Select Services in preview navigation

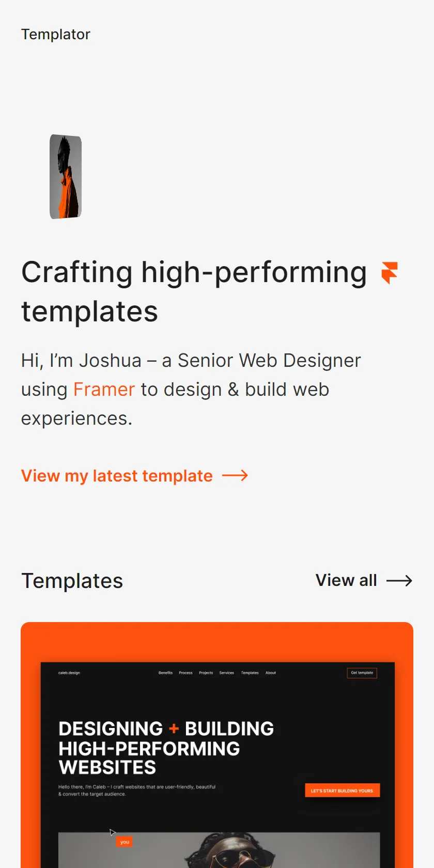point(226,673)
